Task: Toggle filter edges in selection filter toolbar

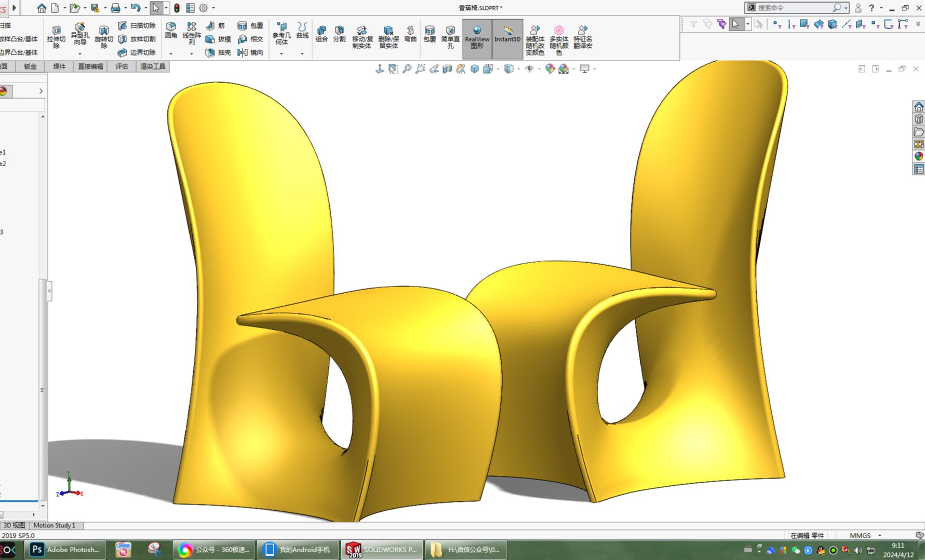Action: pyautogui.click(x=791, y=24)
